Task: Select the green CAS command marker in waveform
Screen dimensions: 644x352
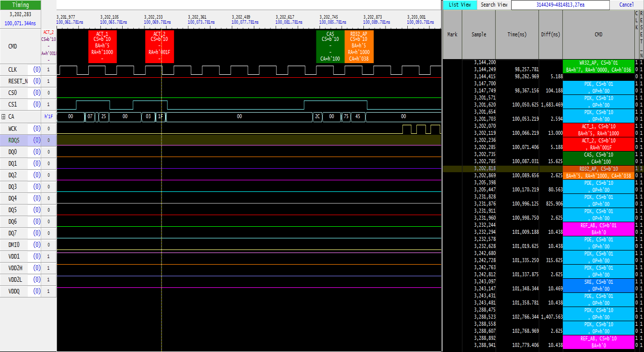Action: click(330, 47)
